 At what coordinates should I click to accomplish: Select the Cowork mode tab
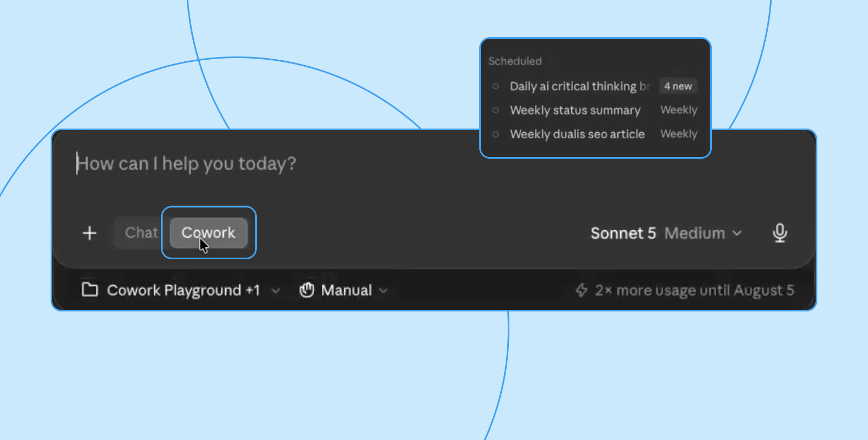[208, 233]
